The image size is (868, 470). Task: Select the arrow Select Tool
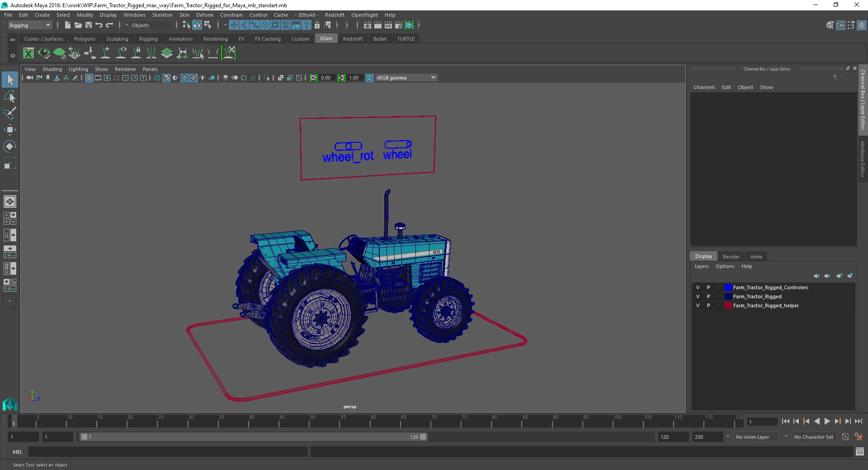(10, 80)
